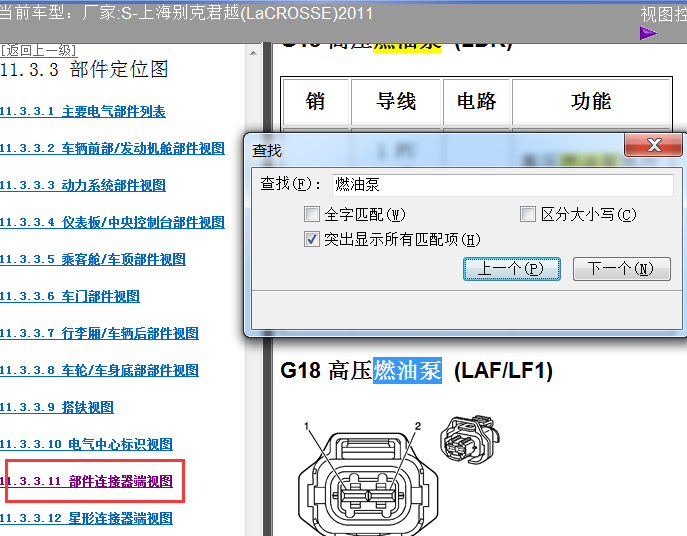
Task: Click the 返回上一级 back link
Action: [x=38, y=50]
